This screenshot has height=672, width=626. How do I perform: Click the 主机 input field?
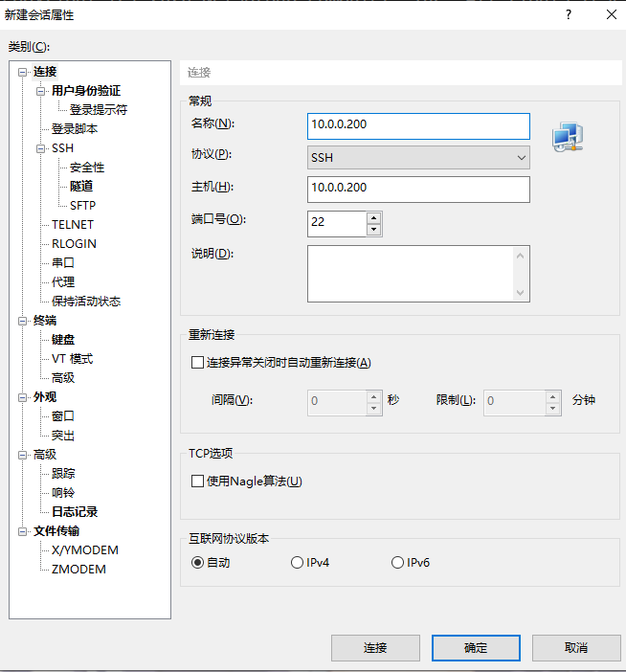(418, 190)
